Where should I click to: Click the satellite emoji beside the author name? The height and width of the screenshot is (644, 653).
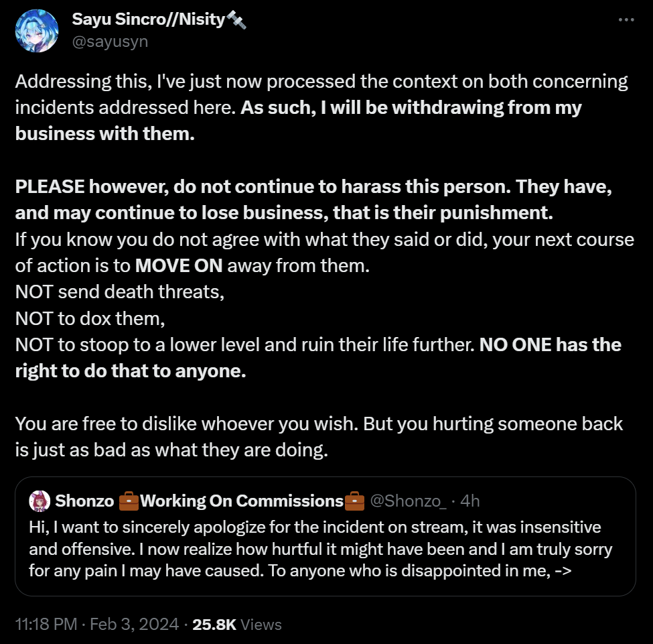pos(236,20)
